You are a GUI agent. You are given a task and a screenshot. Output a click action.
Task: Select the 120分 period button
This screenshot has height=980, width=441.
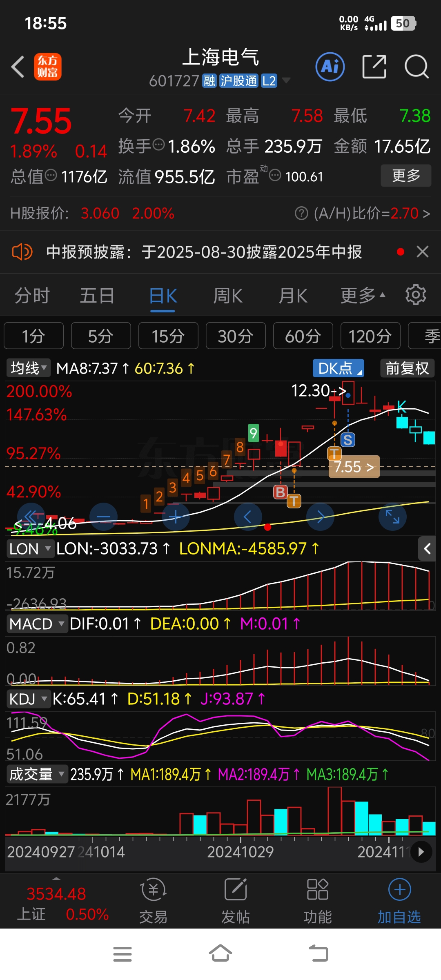coord(370,336)
